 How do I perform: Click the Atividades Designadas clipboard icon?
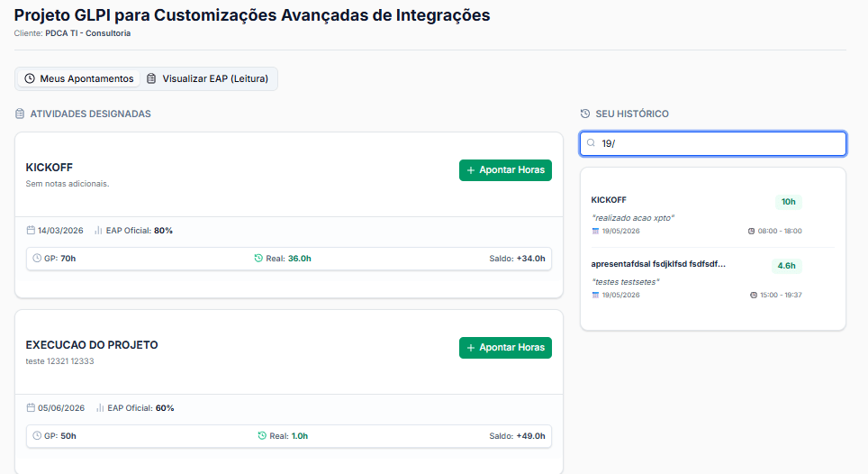(x=20, y=114)
